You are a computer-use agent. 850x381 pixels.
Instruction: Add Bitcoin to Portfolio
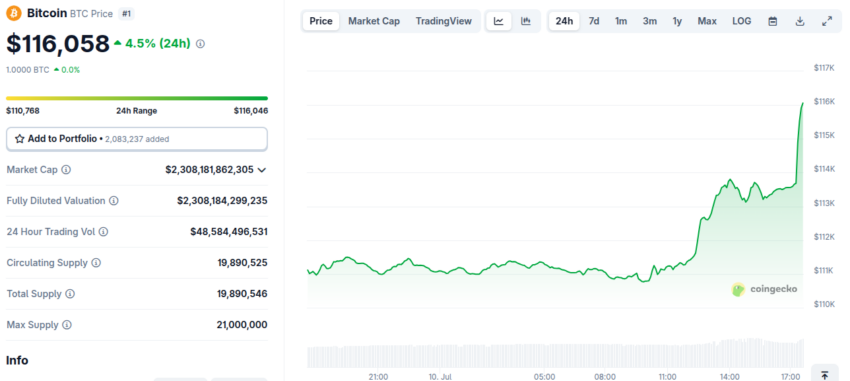137,139
